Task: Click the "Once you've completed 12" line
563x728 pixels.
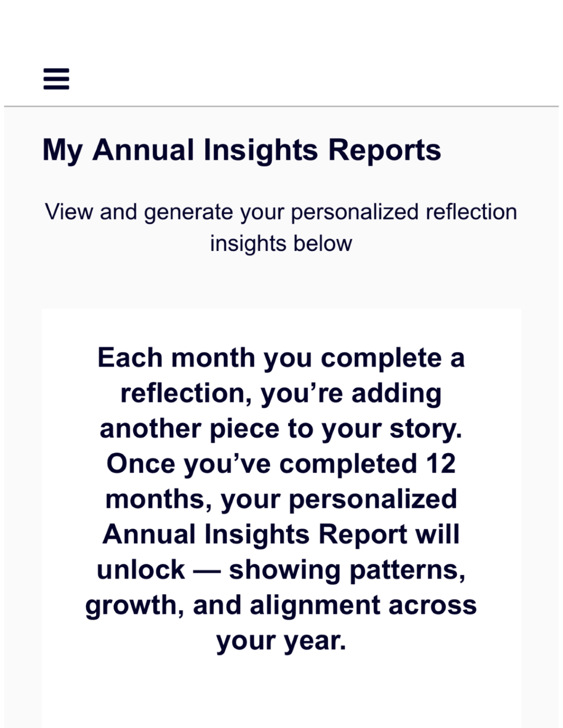Action: point(281,464)
